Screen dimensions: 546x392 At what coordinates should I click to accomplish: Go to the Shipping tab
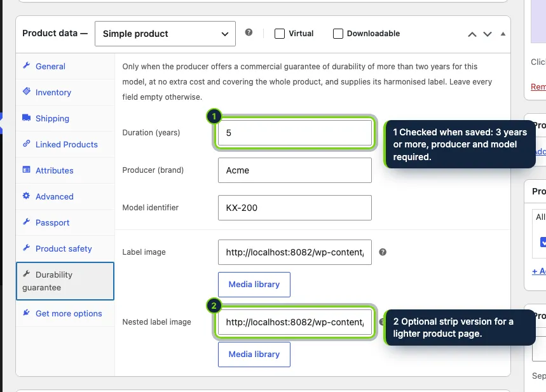[65, 118]
